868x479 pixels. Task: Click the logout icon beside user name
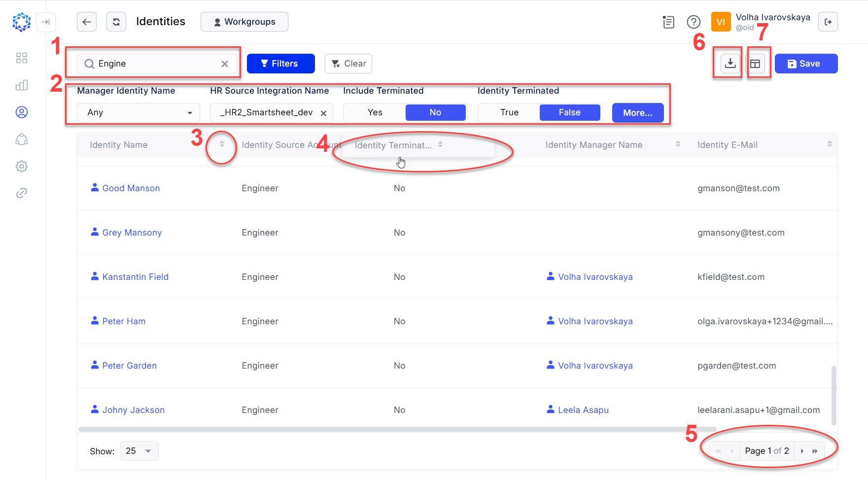(x=828, y=22)
